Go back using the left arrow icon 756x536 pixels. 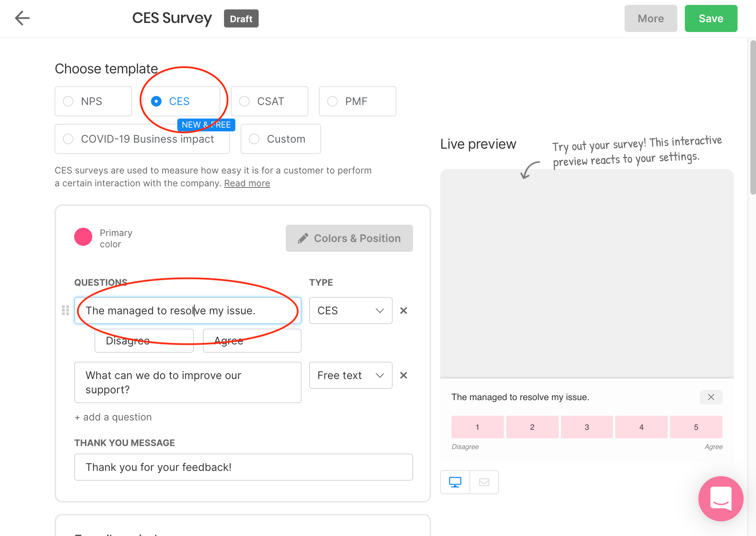(x=22, y=18)
